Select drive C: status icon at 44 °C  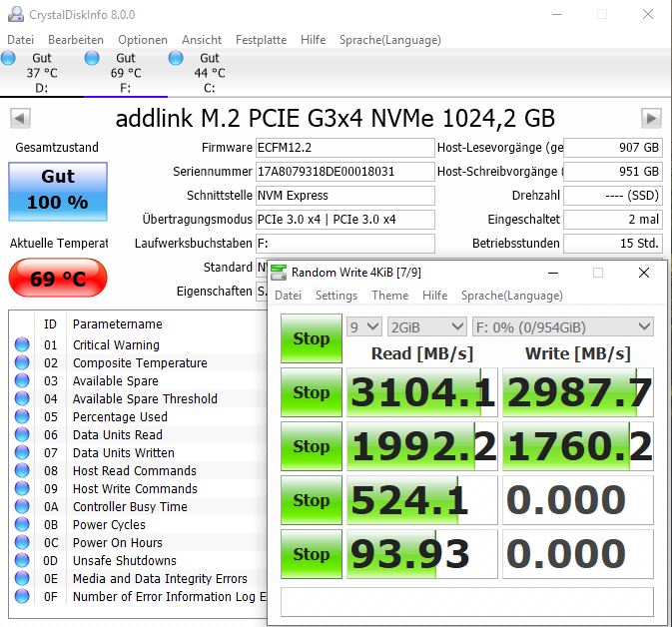pos(176,58)
